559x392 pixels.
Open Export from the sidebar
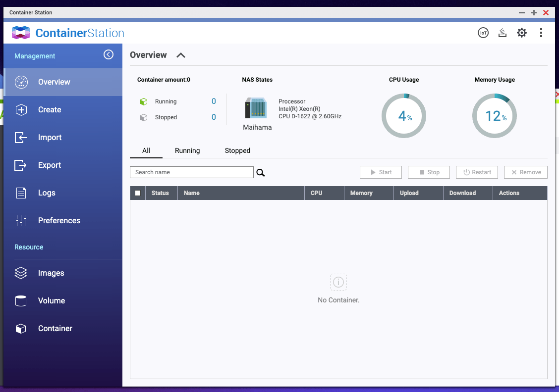click(x=50, y=165)
